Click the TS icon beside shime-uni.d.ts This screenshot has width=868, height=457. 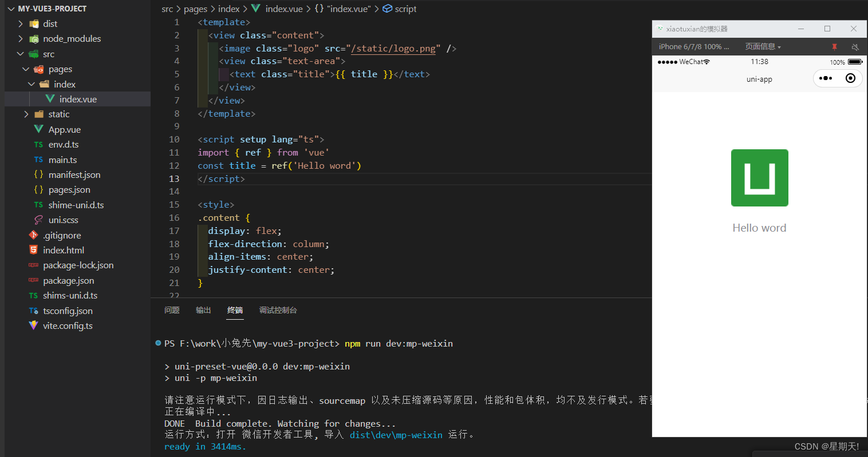tap(38, 205)
